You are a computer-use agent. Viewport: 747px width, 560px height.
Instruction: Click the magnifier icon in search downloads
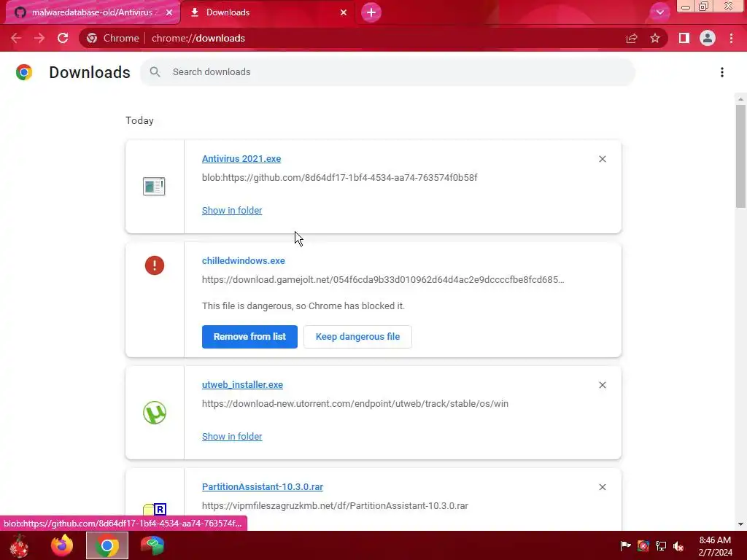(x=155, y=72)
